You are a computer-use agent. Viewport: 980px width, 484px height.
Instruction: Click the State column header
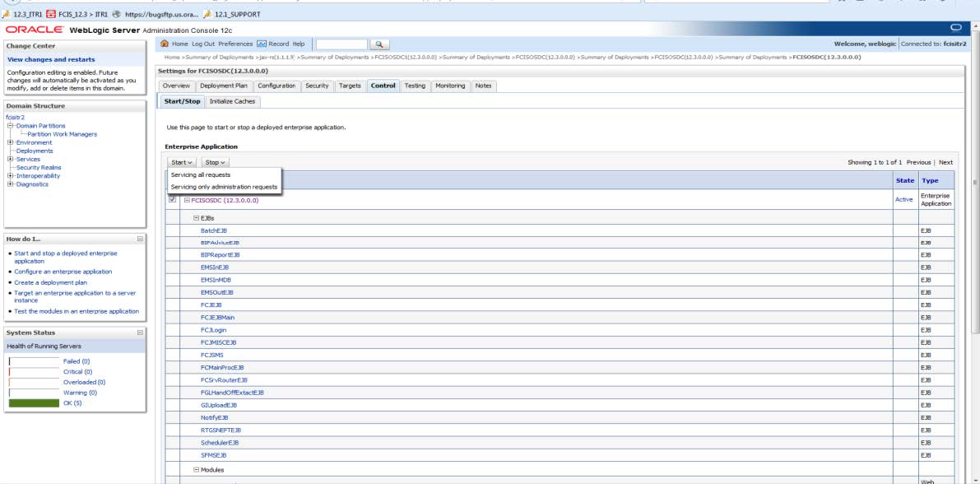coord(905,180)
